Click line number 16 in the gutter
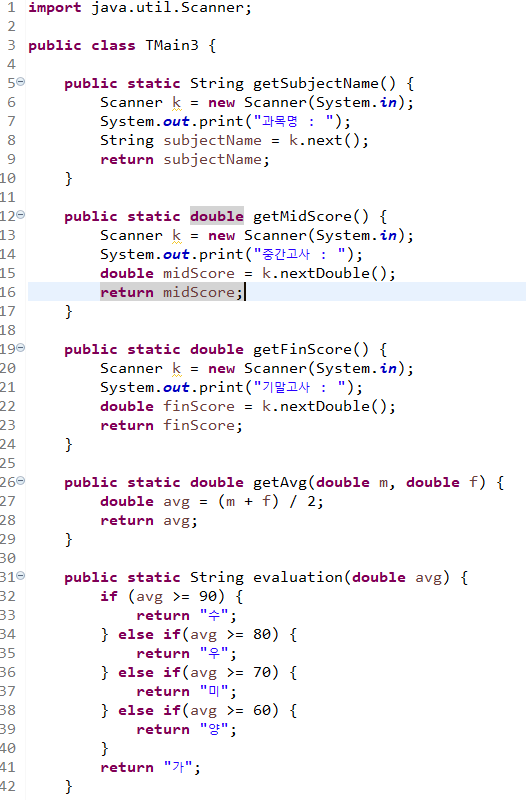This screenshot has height=800, width=526. [x=8, y=292]
